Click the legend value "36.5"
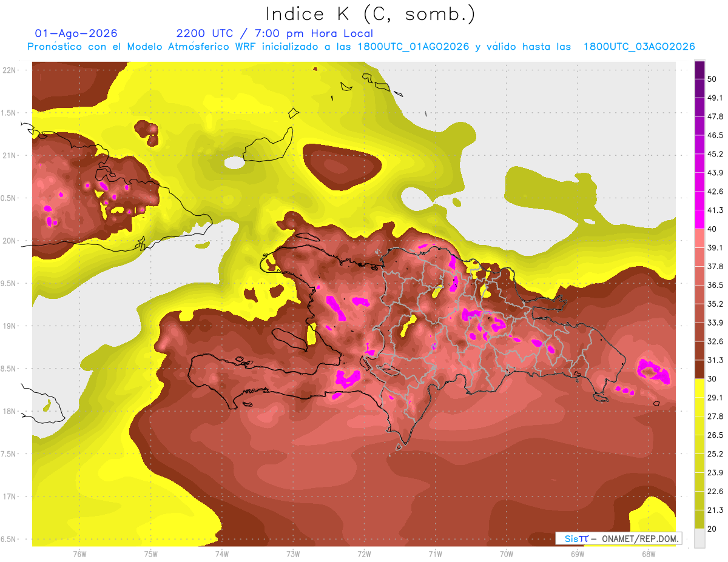This screenshot has height=562, width=728. [x=715, y=285]
